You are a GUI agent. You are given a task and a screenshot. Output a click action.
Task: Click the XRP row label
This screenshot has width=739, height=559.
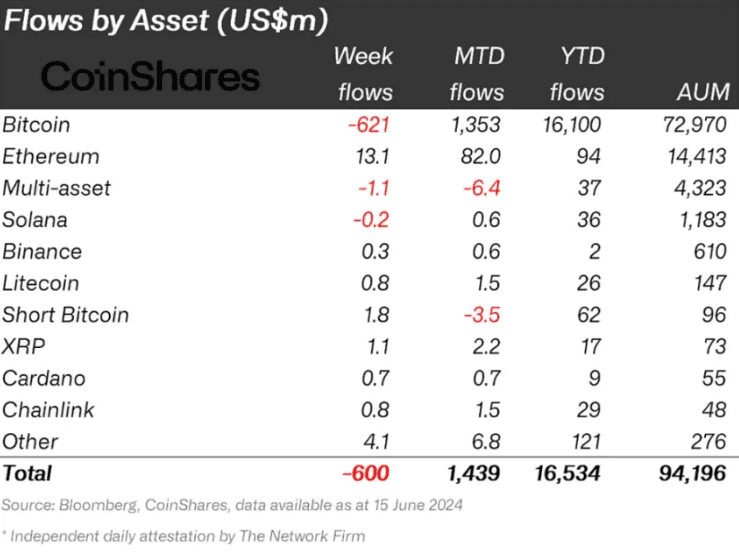click(24, 346)
